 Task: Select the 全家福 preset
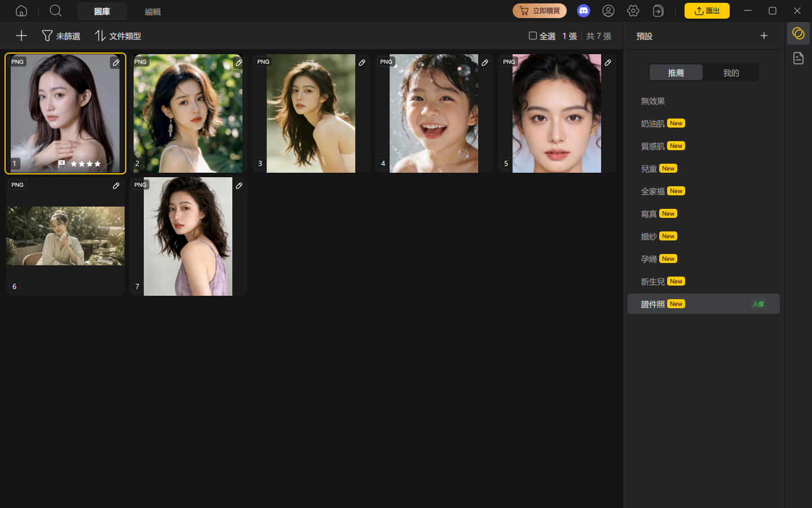703,191
